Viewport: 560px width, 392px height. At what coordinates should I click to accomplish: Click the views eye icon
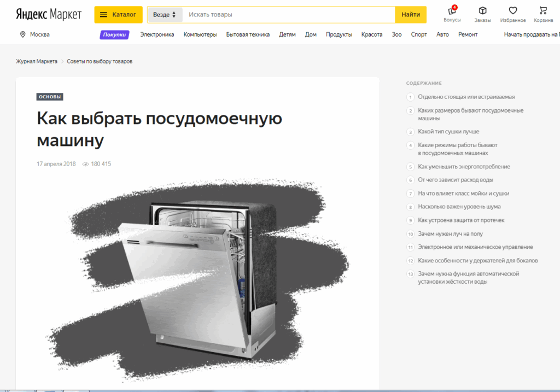point(85,164)
